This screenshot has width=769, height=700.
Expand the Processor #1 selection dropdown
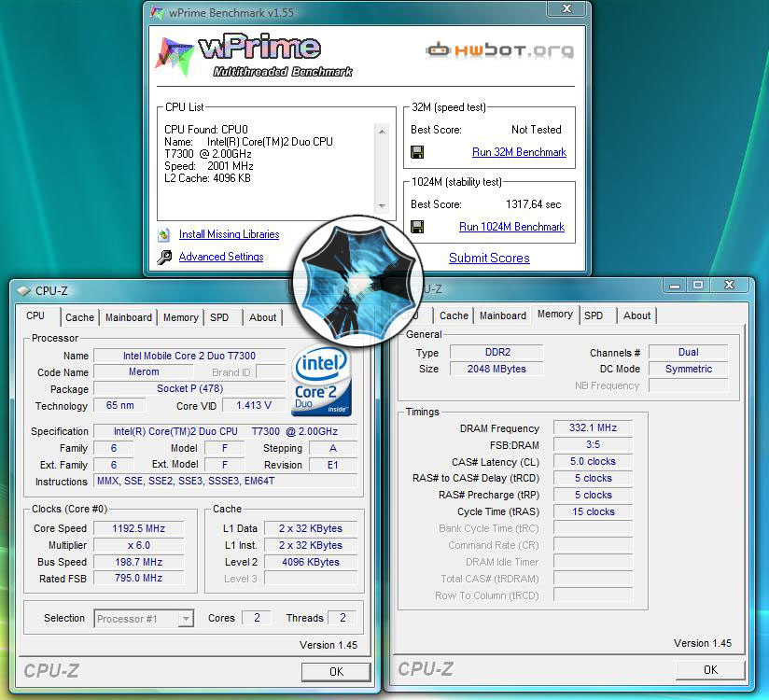coord(186,619)
